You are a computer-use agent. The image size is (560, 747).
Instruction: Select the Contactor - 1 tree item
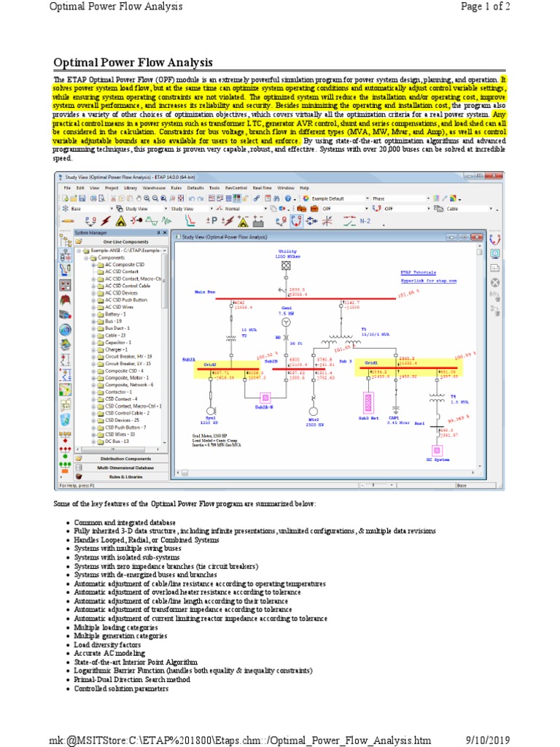coord(118,392)
